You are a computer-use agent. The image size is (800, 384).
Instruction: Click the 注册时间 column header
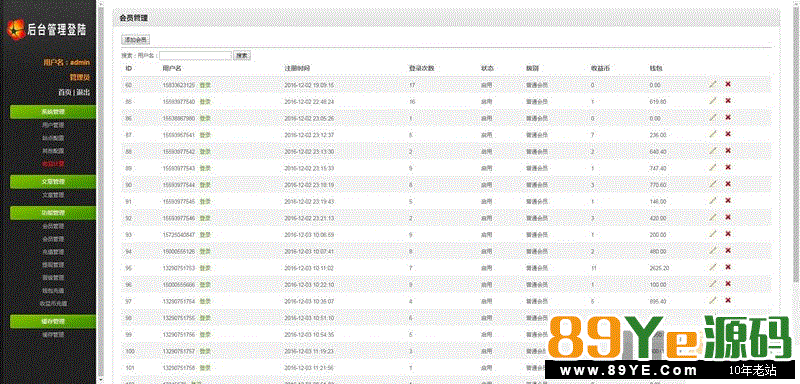(x=297, y=68)
